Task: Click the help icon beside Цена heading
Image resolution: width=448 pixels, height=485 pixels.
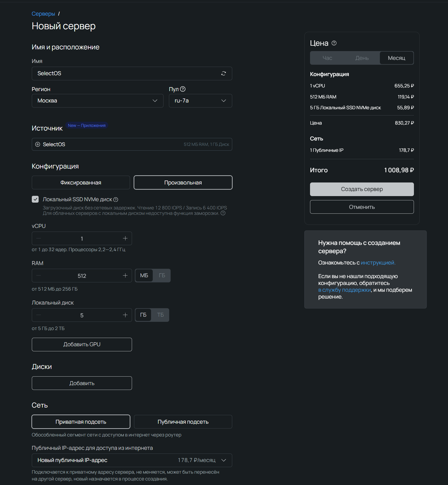Action: click(334, 43)
